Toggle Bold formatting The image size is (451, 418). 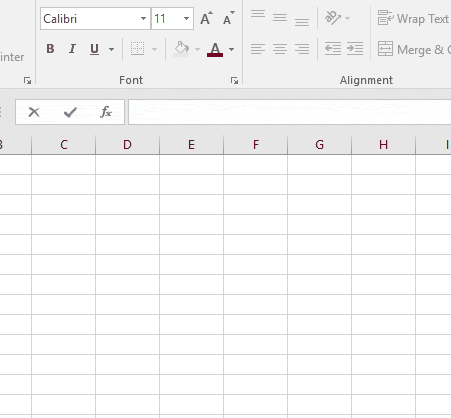[50, 49]
